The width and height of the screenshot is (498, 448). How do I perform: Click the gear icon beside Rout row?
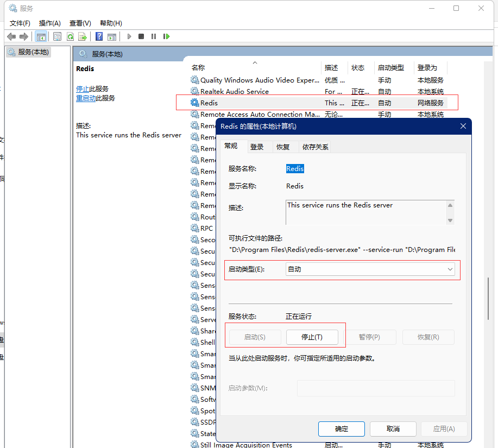[x=194, y=217]
